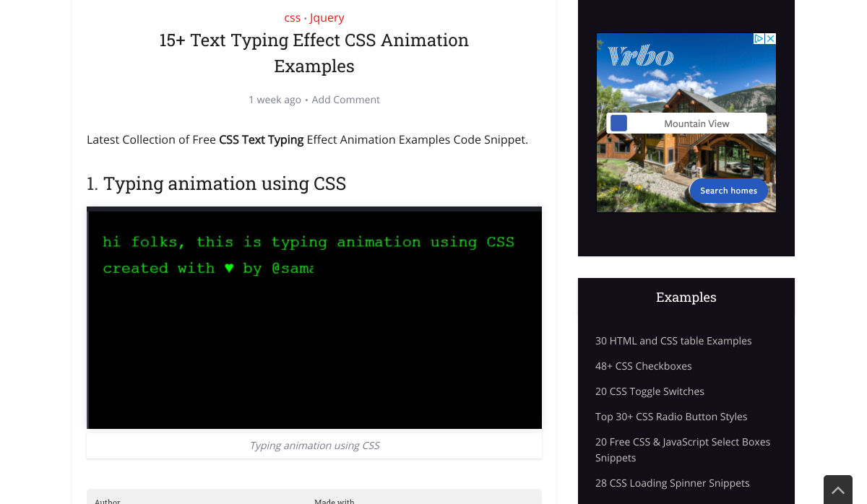Open 'Top 30+ CSS Radio Button Styles'
This screenshot has height=504, width=867.
click(x=671, y=417)
